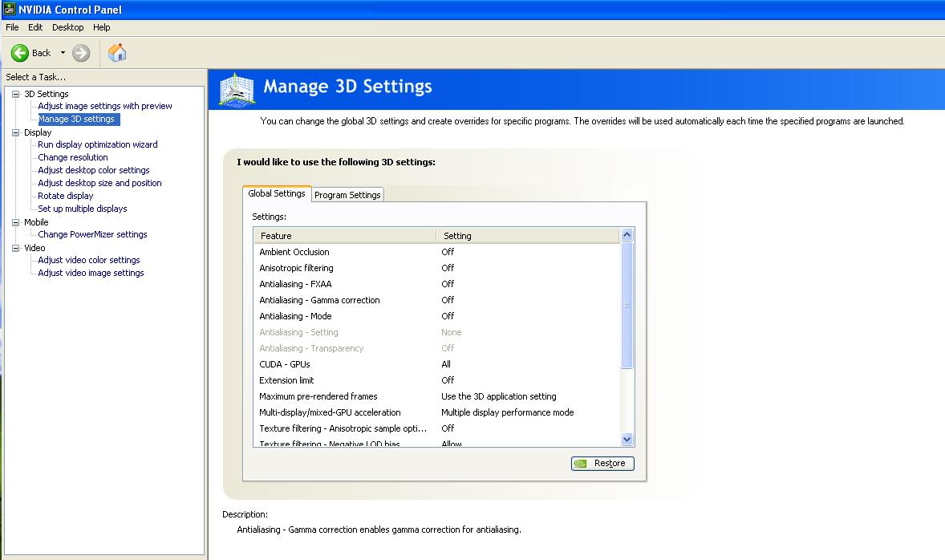Switch to the Program Settings tab

click(x=347, y=195)
